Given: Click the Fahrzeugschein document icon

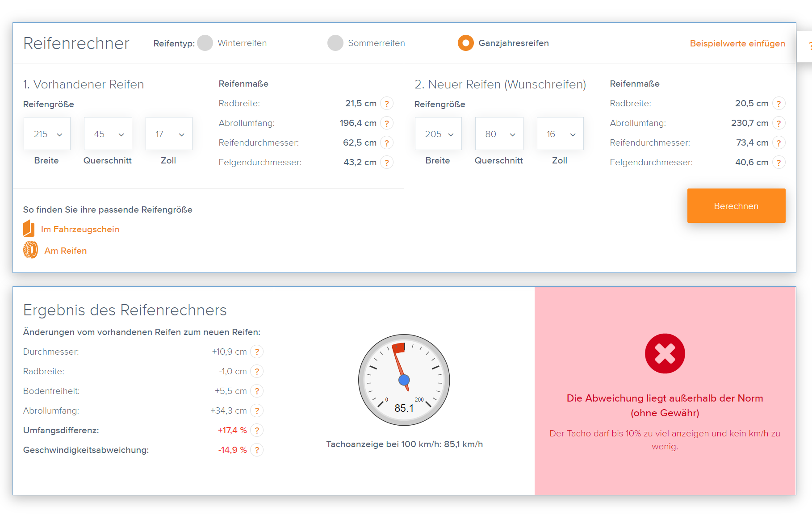Looking at the screenshot, I should click(x=29, y=229).
